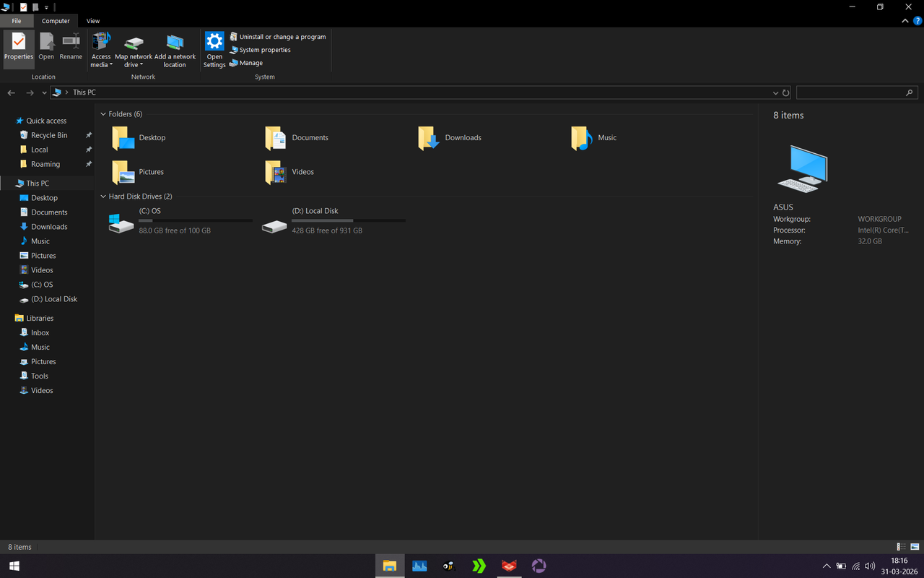Click Quick access in navigation pane

coord(46,121)
